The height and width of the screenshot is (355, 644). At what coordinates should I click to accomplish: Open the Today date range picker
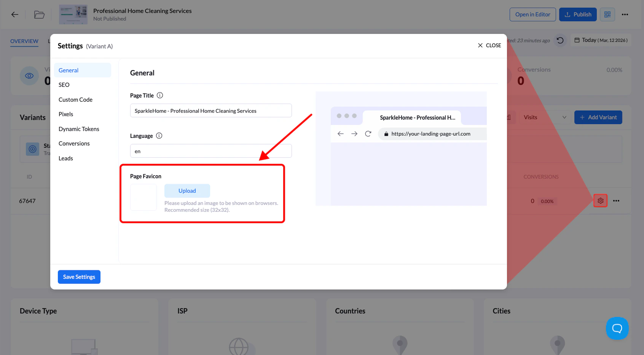(601, 40)
